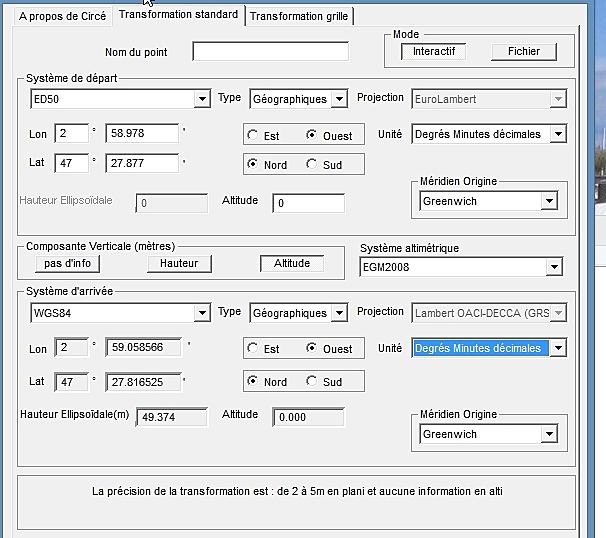Open the EGM2008 altimetric system dropdown
The height and width of the screenshot is (538, 606).
click(x=461, y=267)
